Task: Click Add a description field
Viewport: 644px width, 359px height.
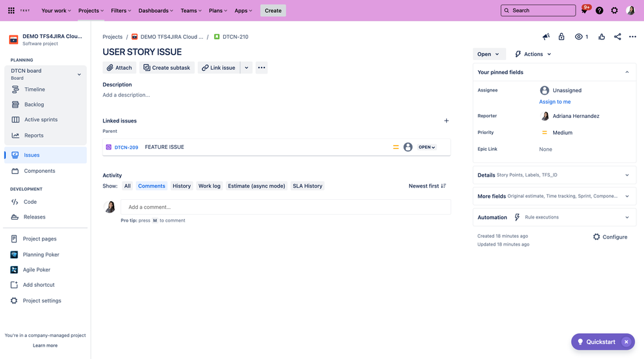Action: [126, 95]
